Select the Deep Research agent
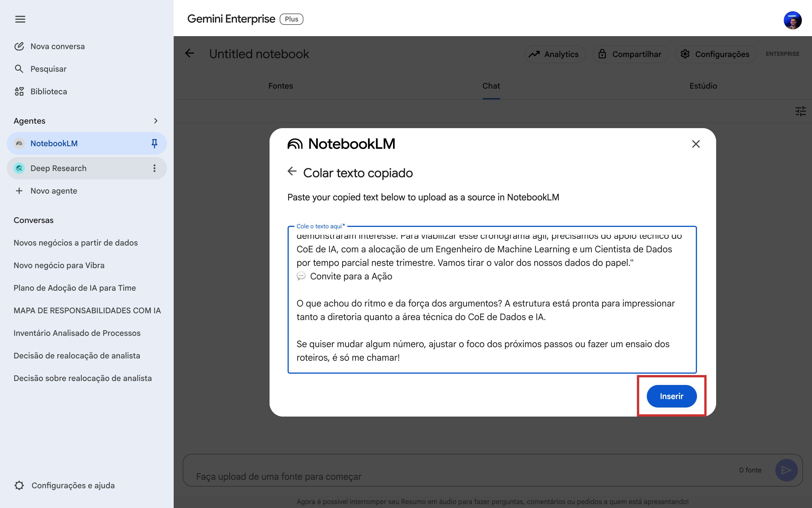812x508 pixels. (87, 168)
